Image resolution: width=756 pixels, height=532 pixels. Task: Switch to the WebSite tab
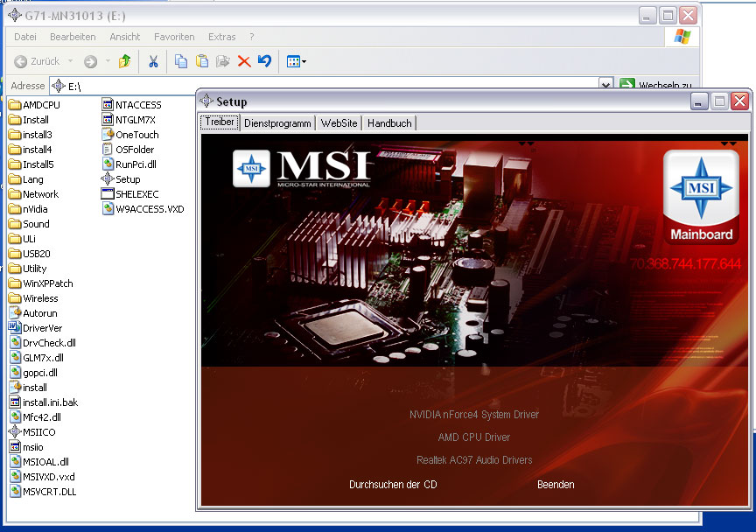339,123
